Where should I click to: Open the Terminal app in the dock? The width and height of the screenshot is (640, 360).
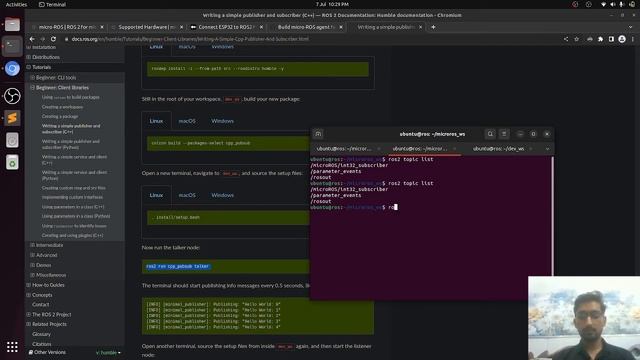click(x=12, y=46)
